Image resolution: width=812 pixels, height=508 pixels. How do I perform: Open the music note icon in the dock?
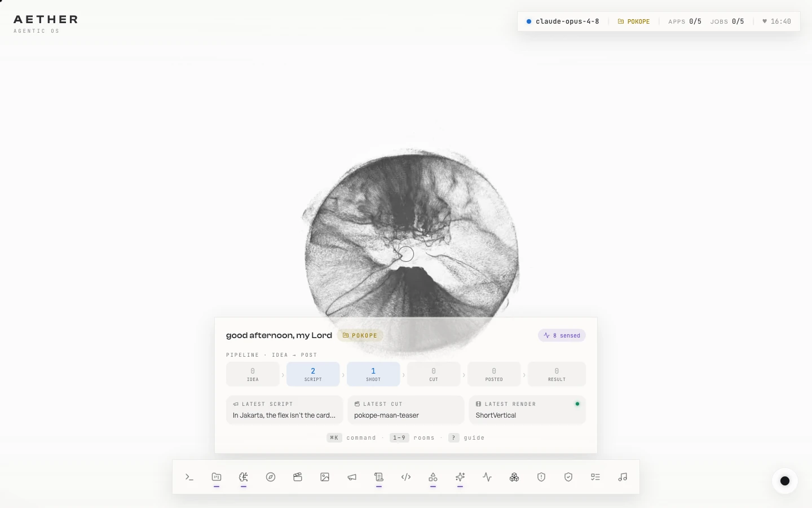[623, 477]
